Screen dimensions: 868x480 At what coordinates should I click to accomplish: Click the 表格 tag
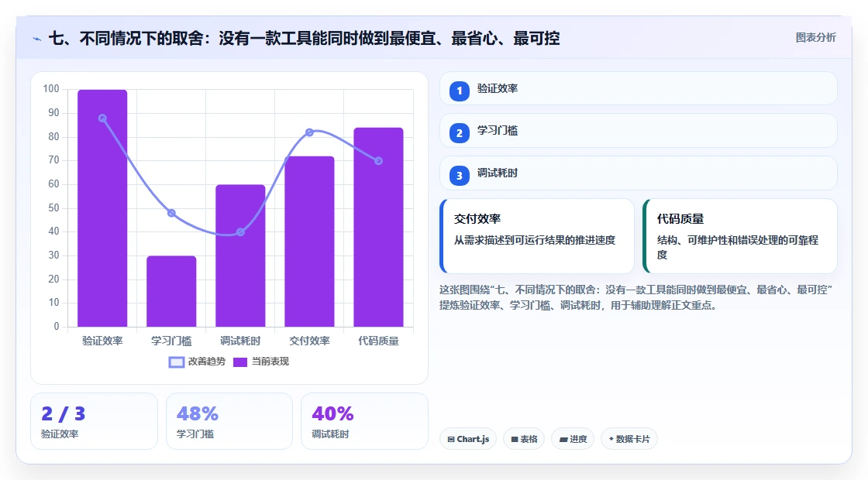pyautogui.click(x=524, y=439)
